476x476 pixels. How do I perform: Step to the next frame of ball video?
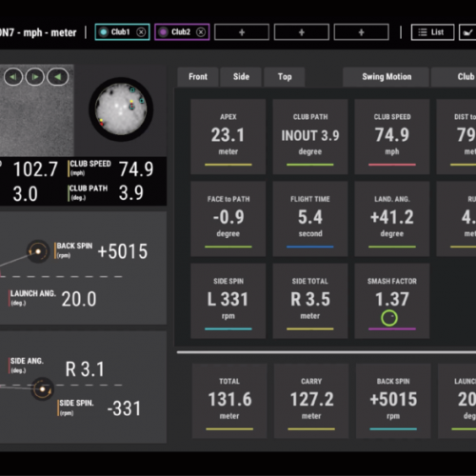[x=35, y=77]
